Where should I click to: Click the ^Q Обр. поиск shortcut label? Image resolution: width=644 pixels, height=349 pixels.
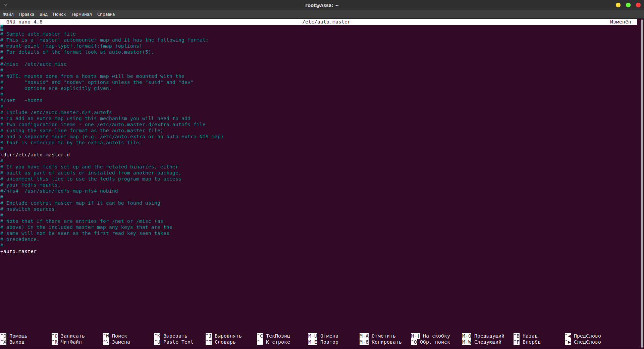click(x=431, y=342)
